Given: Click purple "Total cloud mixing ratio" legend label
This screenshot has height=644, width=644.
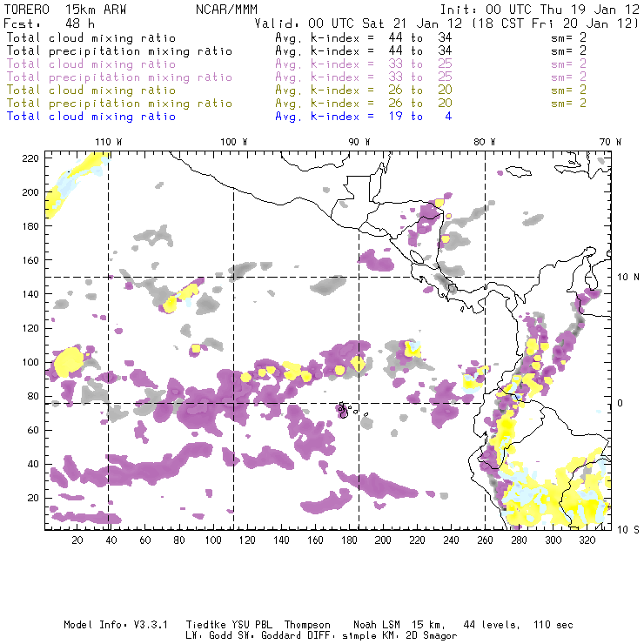Looking at the screenshot, I should click(x=91, y=64).
